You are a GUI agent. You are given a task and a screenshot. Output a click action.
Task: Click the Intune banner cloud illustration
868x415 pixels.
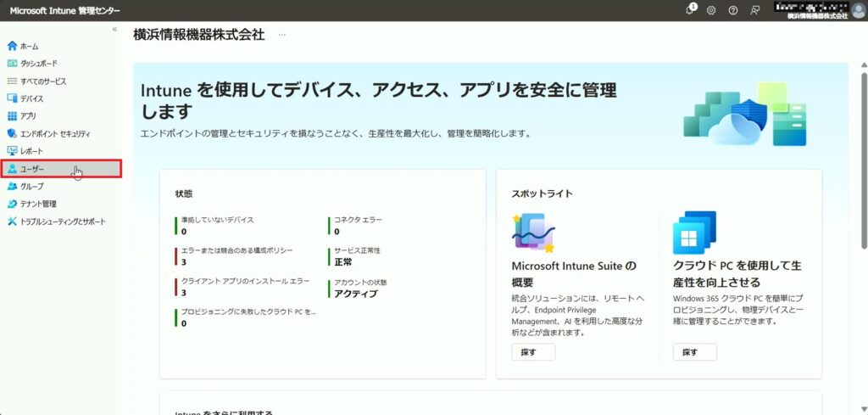[x=745, y=115]
